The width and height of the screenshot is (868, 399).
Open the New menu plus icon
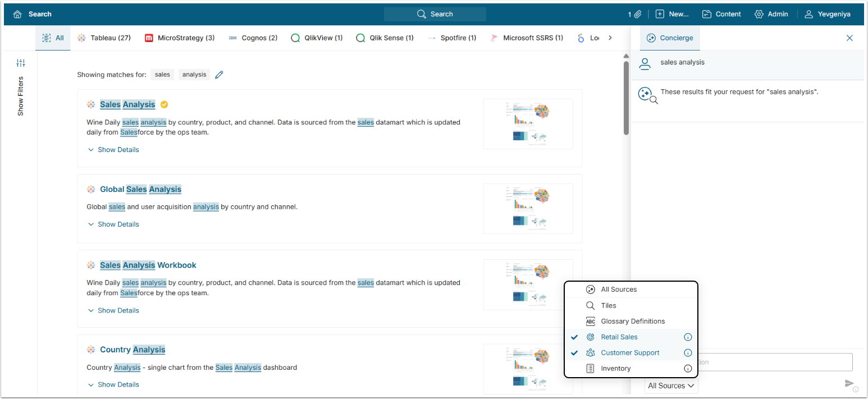(x=660, y=14)
